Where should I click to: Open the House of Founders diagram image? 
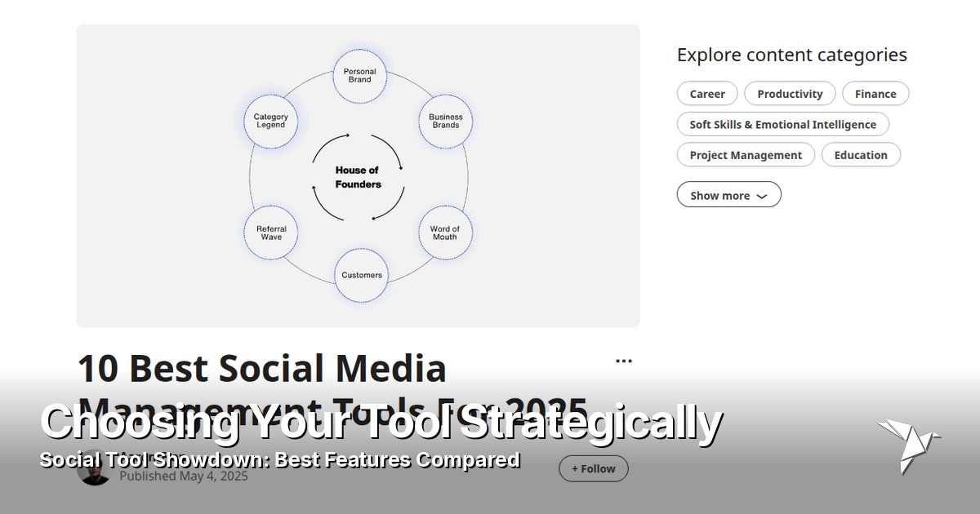[x=359, y=175]
